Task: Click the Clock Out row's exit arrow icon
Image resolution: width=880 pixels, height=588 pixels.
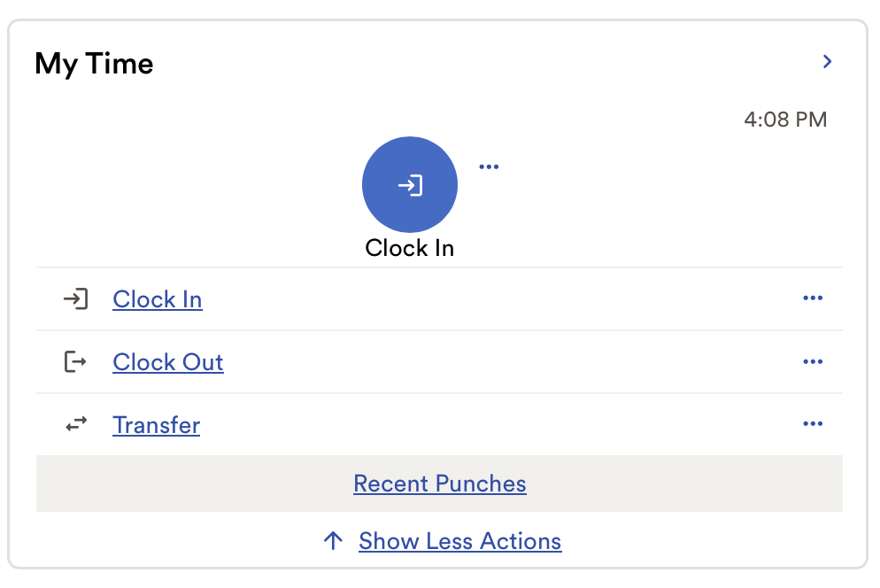Action: (x=76, y=362)
